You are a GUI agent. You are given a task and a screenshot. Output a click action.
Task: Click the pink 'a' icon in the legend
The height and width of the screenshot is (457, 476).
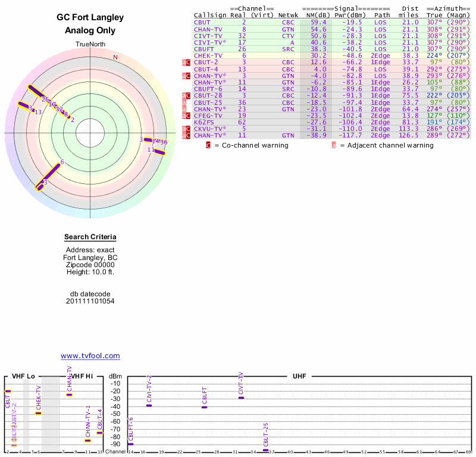point(334,145)
